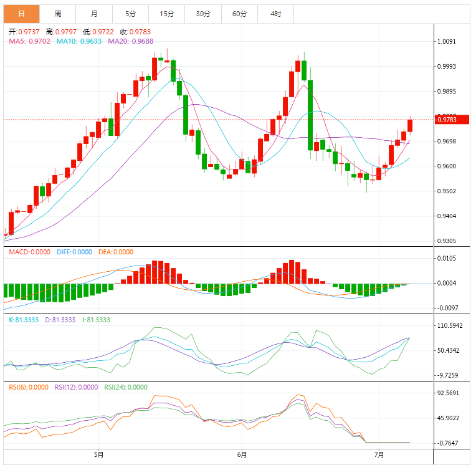Open the 5分 interval tab
Image resolution: width=476 pixels, height=470 pixels.
(131, 14)
